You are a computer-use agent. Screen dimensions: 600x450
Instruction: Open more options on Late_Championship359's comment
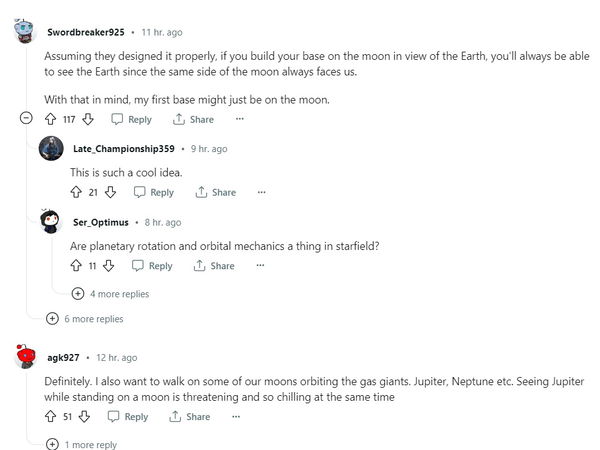pyautogui.click(x=262, y=192)
